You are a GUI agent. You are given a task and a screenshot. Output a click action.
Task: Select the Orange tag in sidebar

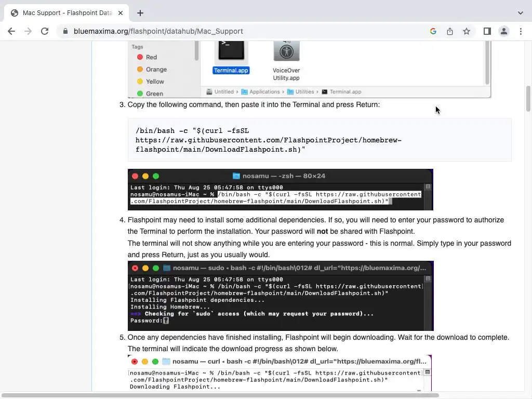coord(152,69)
